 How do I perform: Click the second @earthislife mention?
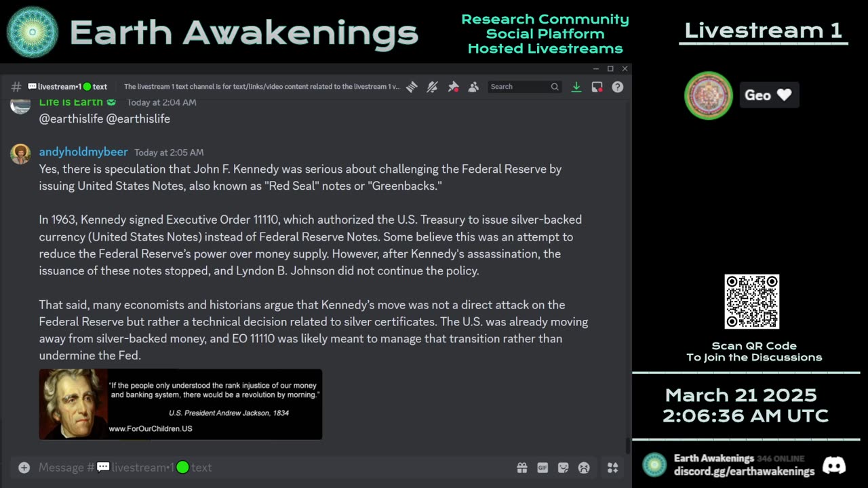(x=138, y=119)
